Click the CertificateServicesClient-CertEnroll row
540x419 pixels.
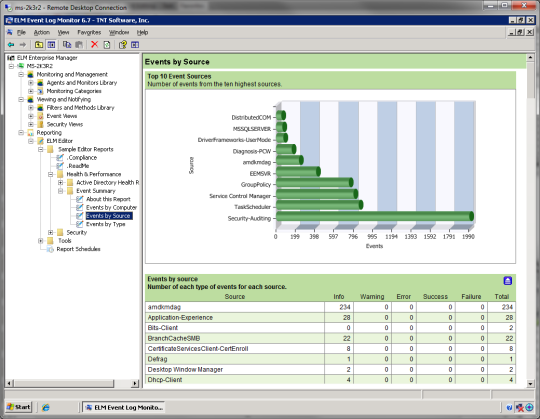330,349
